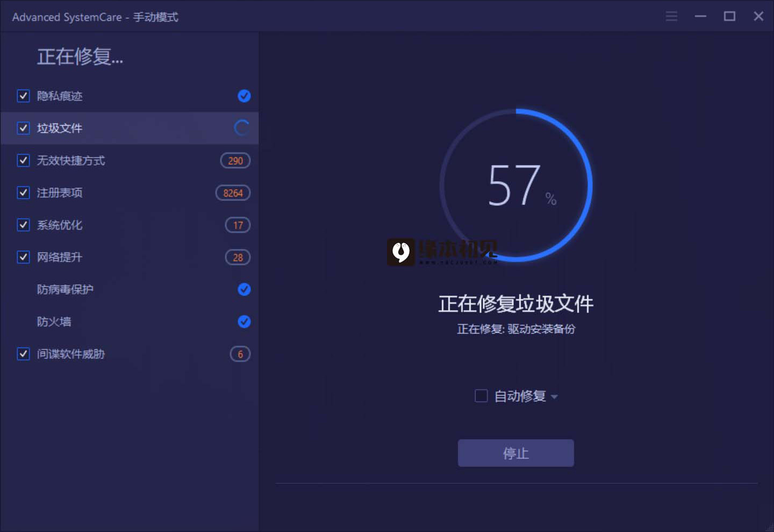Click the 正在修复垃圾文件 status heading
Viewport: 774px width, 532px height.
[x=516, y=304]
